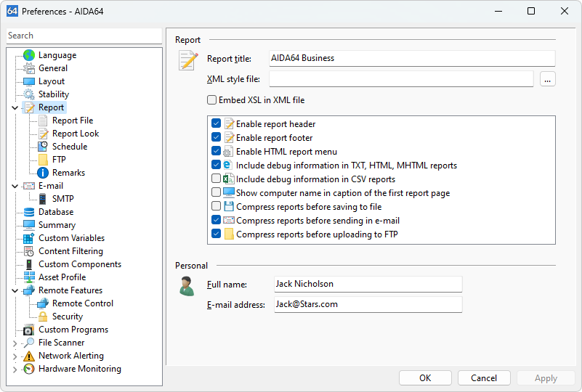Check Include debug information in CSV reports
This screenshot has height=392, width=582.
click(x=216, y=179)
